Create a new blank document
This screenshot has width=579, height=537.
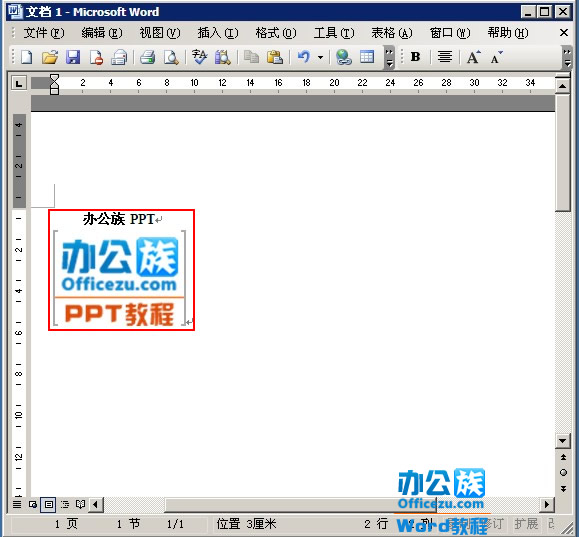[27, 58]
